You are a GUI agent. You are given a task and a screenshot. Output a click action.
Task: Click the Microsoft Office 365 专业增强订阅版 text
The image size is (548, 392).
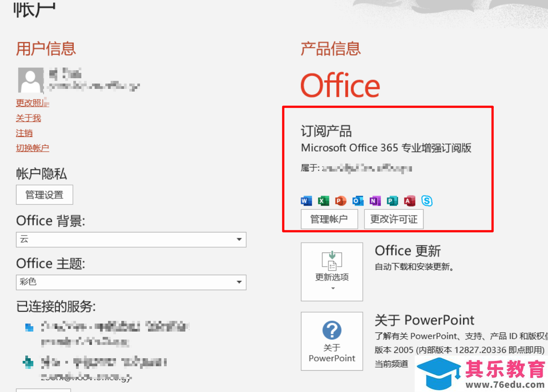[386, 148]
